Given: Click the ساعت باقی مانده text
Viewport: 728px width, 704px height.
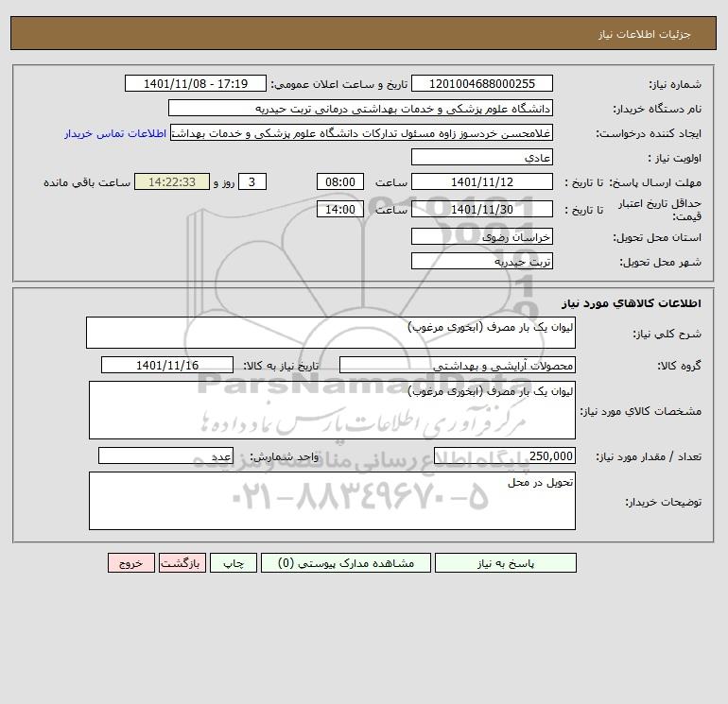Looking at the screenshot, I should tap(87, 182).
